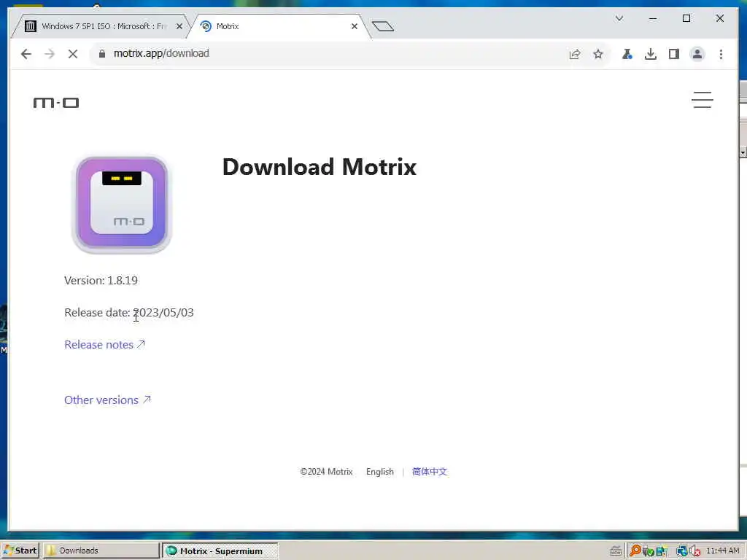Image resolution: width=747 pixels, height=560 pixels.
Task: Show browser downloads
Action: tap(650, 54)
